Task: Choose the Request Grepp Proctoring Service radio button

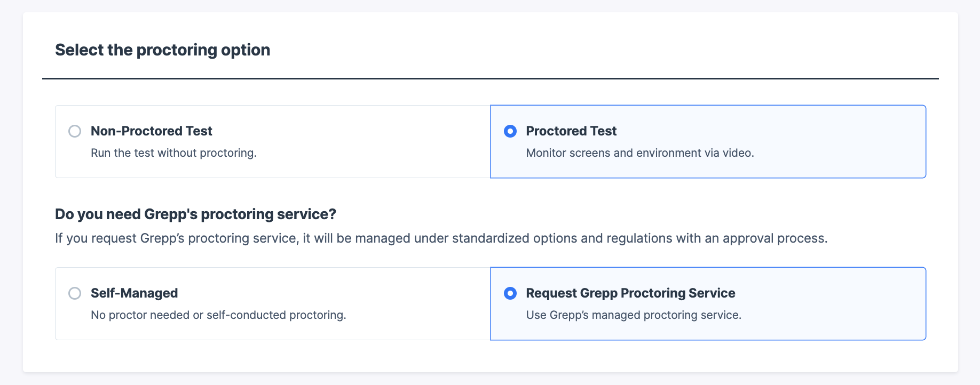Action: [510, 293]
